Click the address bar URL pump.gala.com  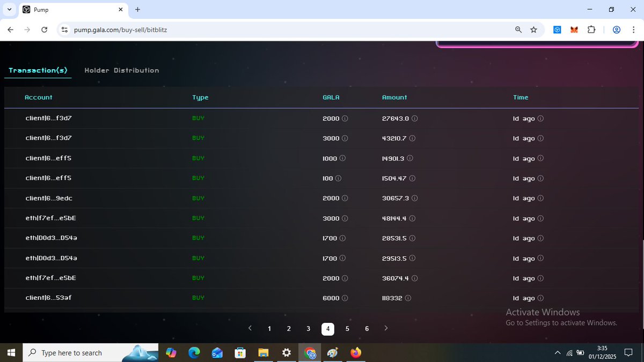120,30
